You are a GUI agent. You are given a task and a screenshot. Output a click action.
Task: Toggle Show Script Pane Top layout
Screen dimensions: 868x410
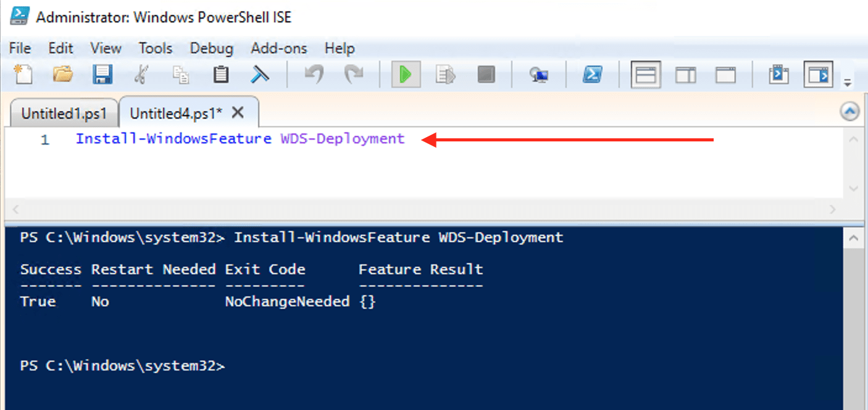646,75
